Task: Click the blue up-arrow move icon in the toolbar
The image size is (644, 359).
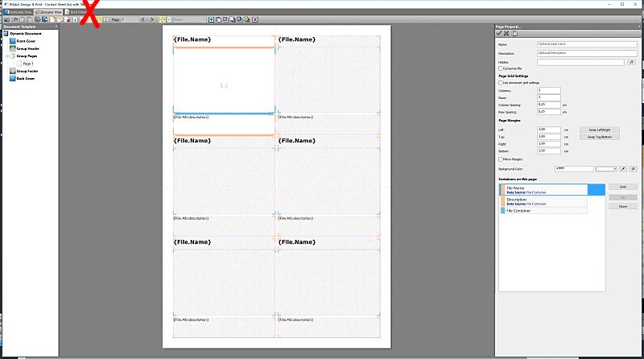Action: [75, 19]
